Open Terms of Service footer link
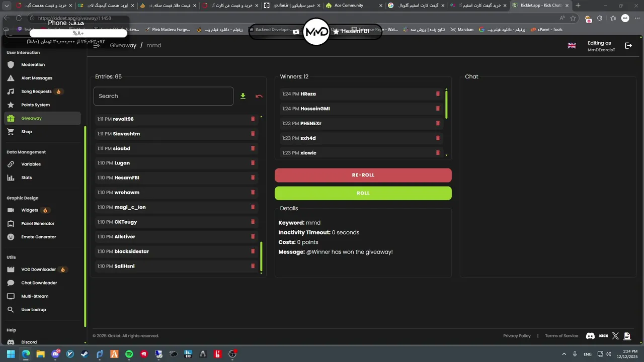This screenshot has width=644, height=362. coord(561,336)
